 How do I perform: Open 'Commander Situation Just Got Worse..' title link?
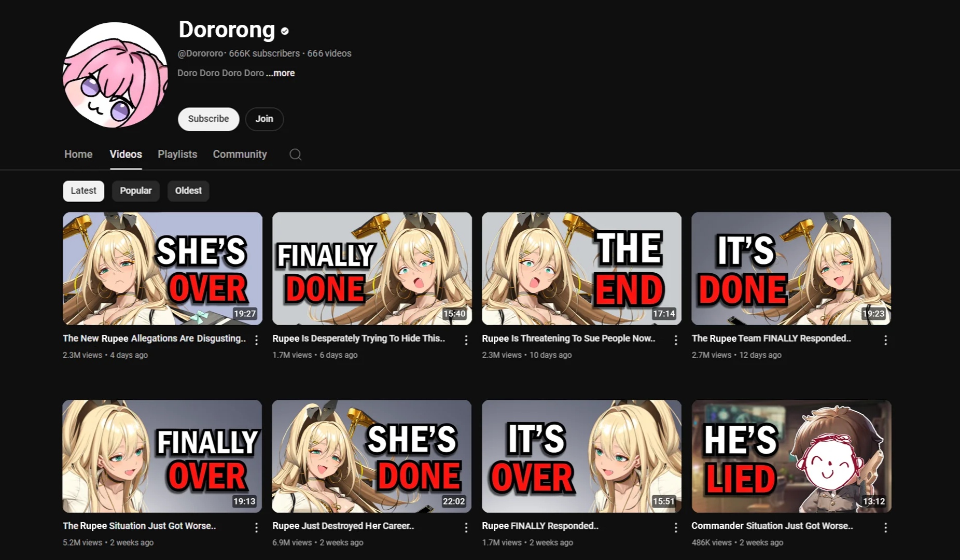(x=772, y=526)
